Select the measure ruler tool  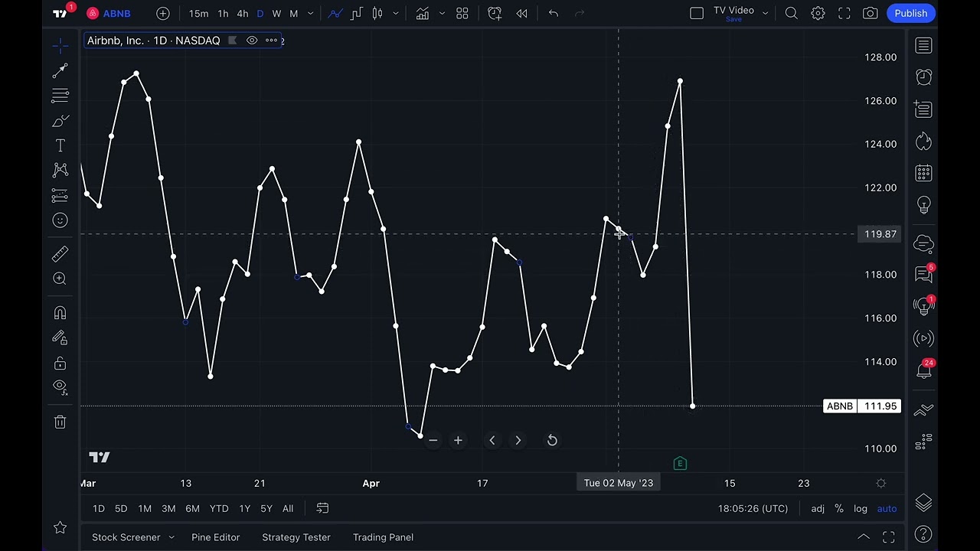click(x=60, y=254)
